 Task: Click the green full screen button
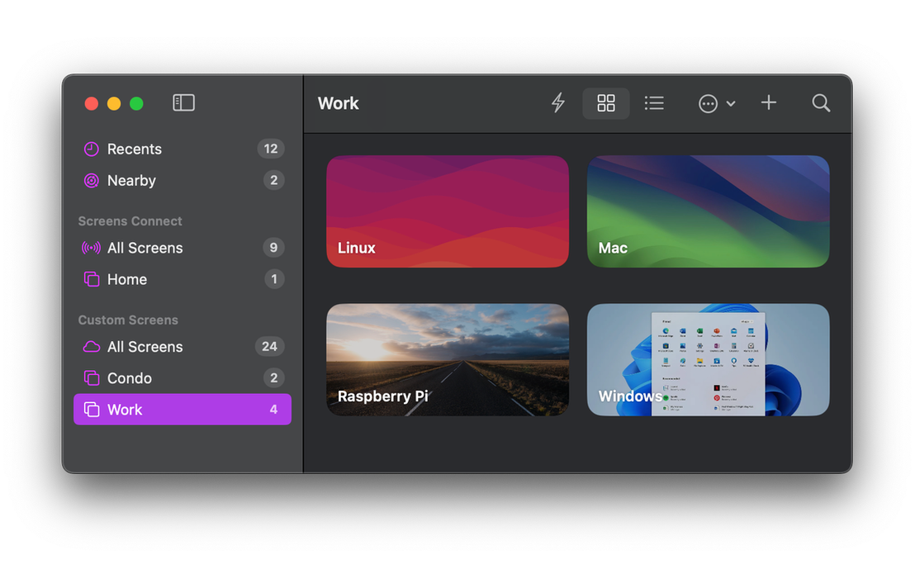136,104
